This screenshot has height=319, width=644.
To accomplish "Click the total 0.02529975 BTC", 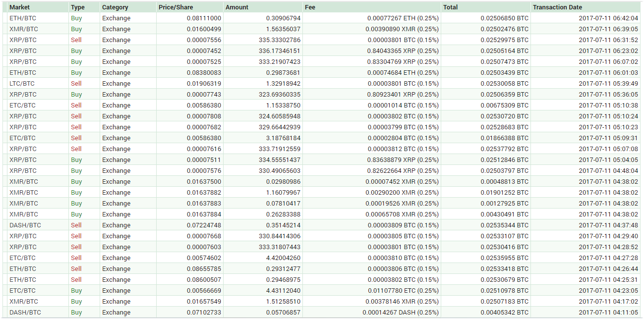I will [x=504, y=40].
